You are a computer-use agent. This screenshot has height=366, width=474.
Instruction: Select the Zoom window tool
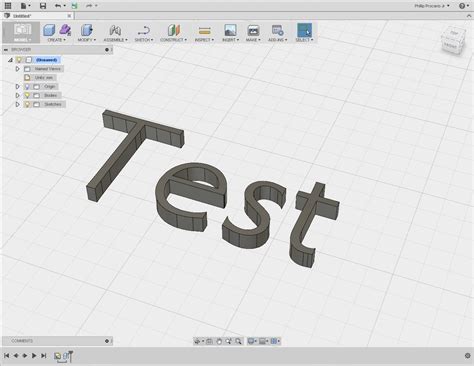tap(229, 341)
